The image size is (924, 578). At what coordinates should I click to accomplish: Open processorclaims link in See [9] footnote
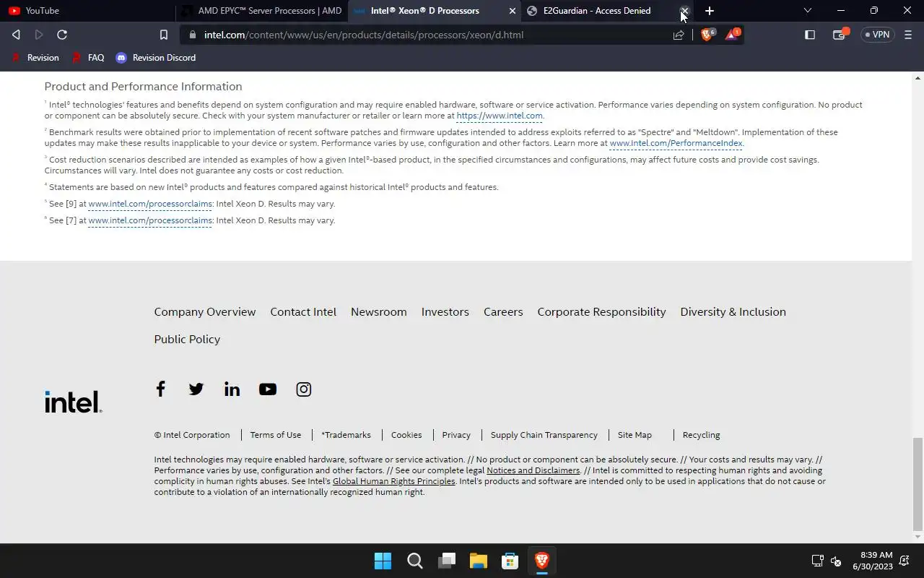150,204
